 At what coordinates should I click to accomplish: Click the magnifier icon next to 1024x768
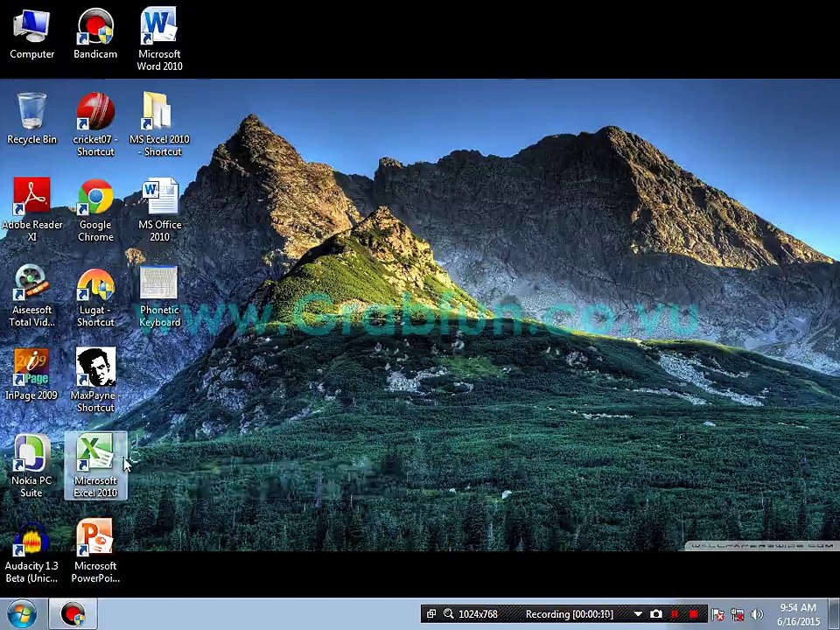[x=449, y=614]
